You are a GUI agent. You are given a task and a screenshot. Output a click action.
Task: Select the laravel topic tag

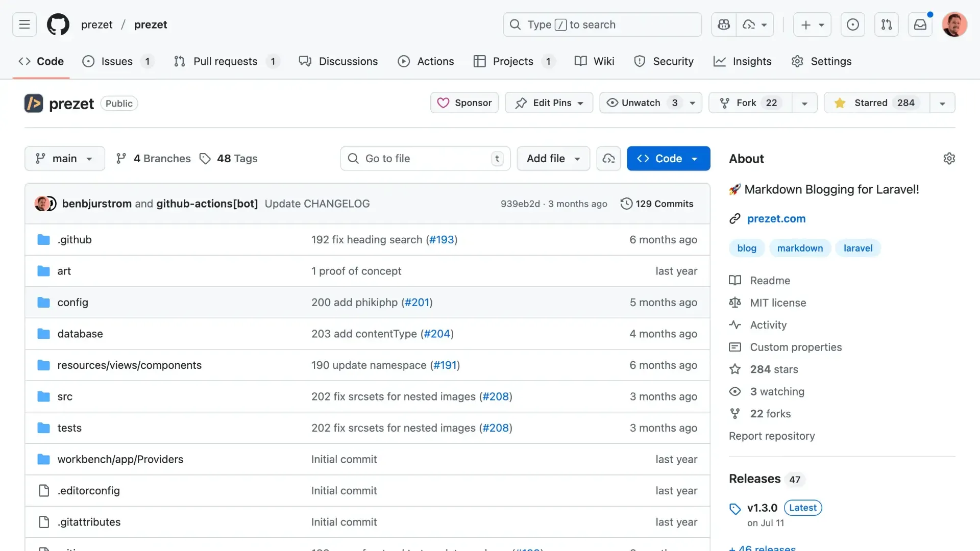coord(857,248)
